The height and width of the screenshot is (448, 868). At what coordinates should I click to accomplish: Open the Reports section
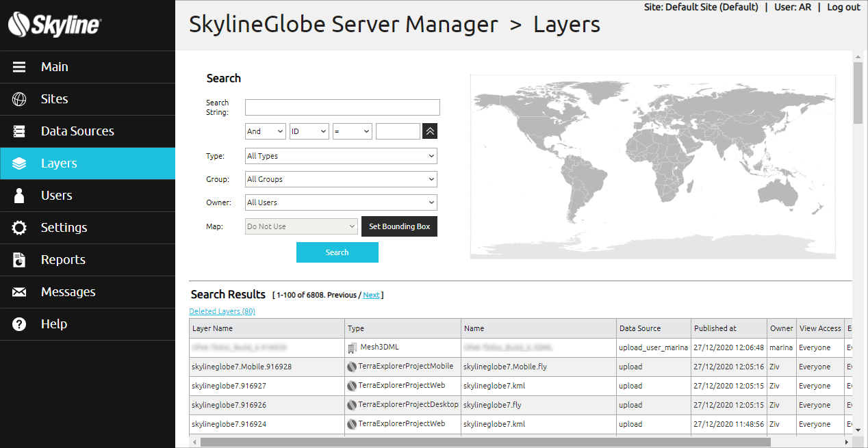click(88, 260)
